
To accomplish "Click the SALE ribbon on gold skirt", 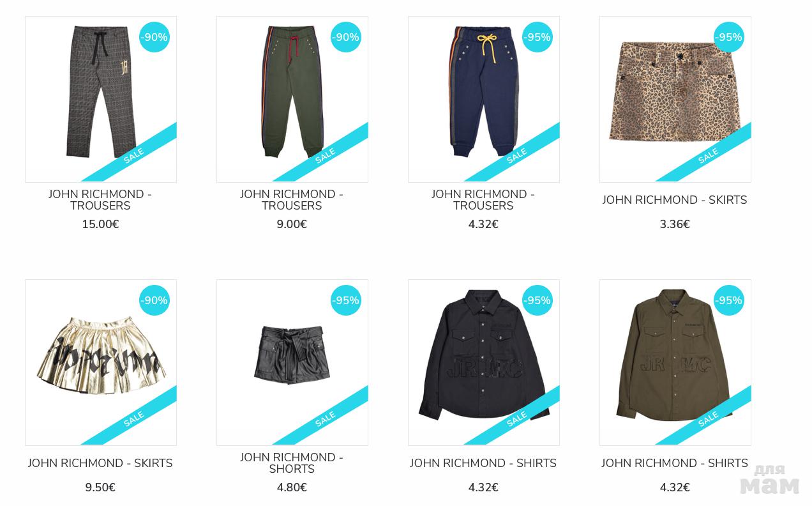I will point(133,419).
